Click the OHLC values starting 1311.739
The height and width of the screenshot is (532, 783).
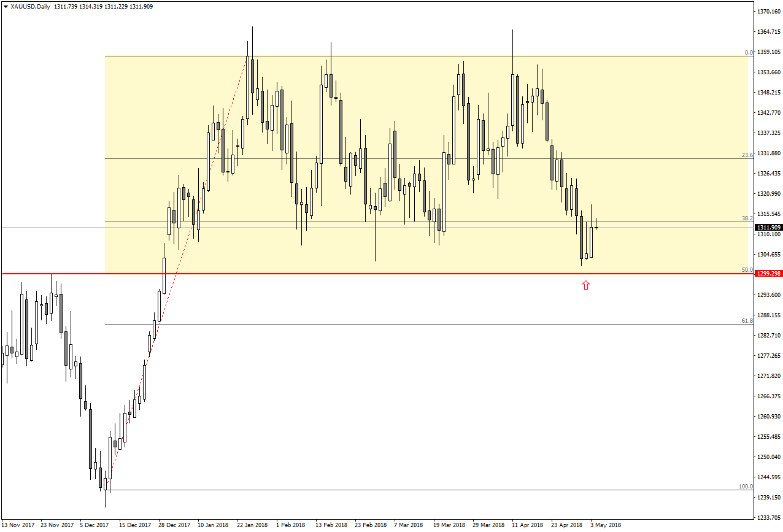pyautogui.click(x=104, y=7)
